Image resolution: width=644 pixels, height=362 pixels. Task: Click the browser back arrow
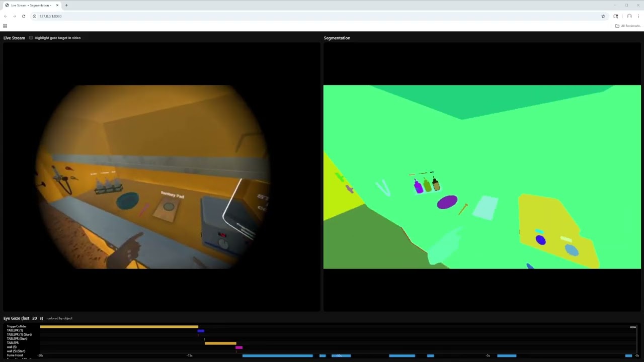tap(6, 16)
